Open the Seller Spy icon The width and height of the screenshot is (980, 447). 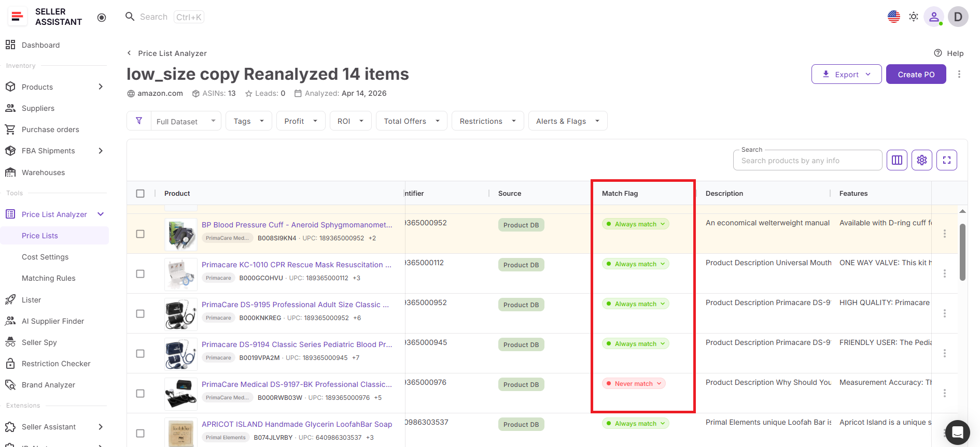pyautogui.click(x=10, y=342)
